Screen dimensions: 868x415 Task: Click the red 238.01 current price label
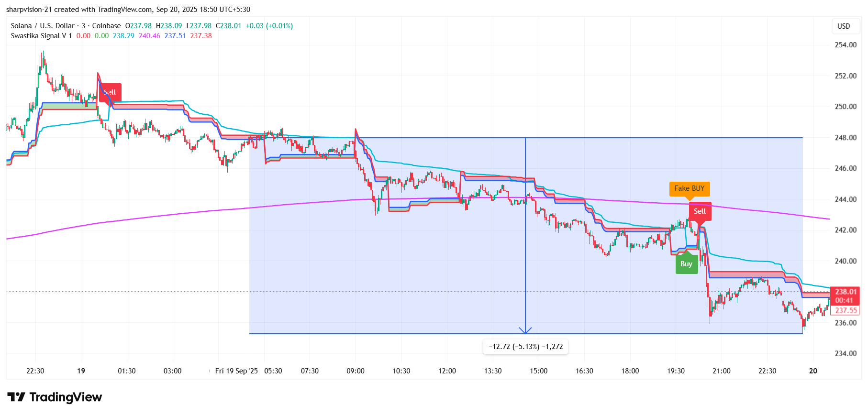click(x=846, y=292)
